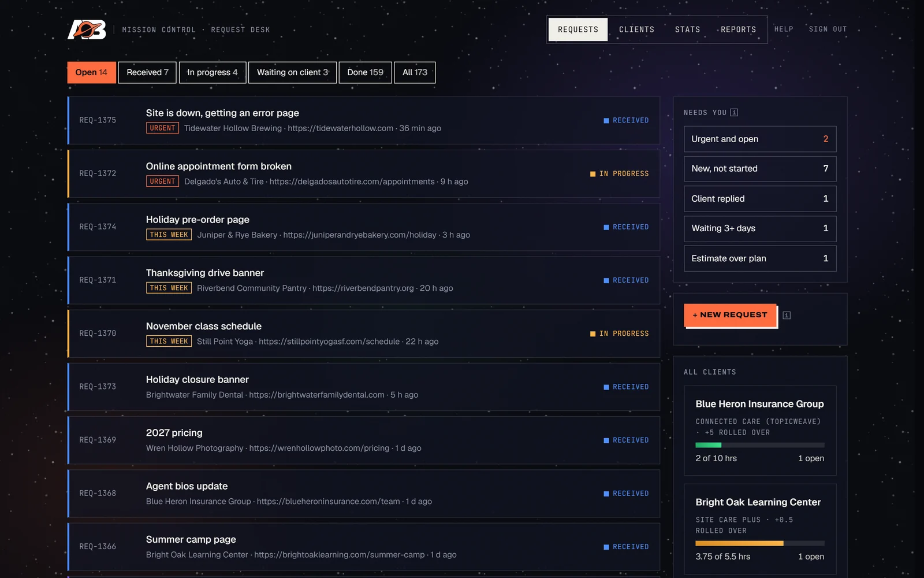Click Blue Heron hours progress bar
Viewport: 924px width, 578px height.
point(760,445)
